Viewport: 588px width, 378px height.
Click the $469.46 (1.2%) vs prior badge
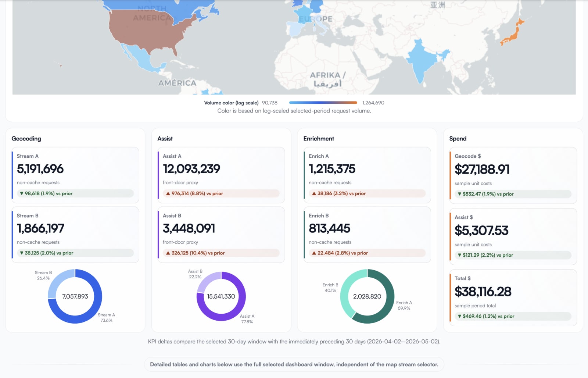513,316
